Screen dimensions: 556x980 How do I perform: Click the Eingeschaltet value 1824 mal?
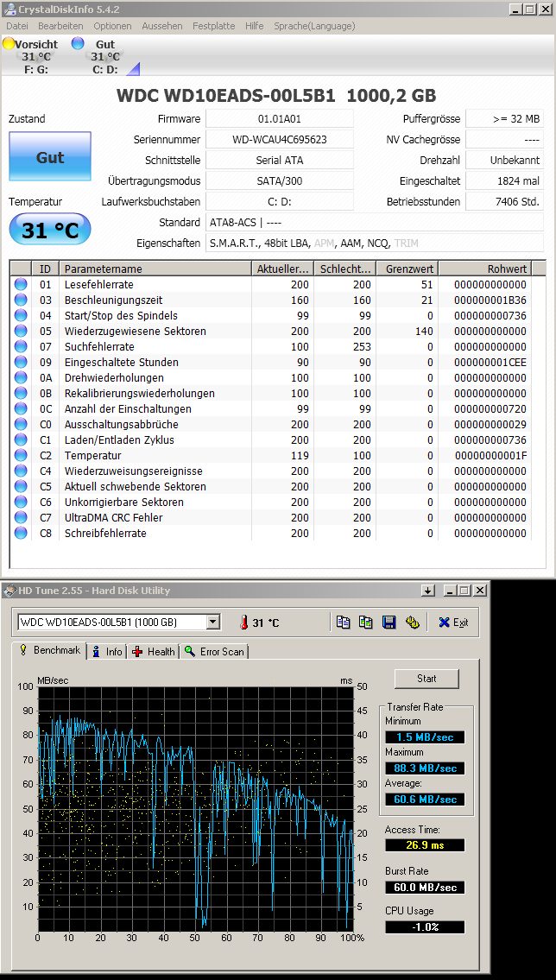[x=504, y=180]
